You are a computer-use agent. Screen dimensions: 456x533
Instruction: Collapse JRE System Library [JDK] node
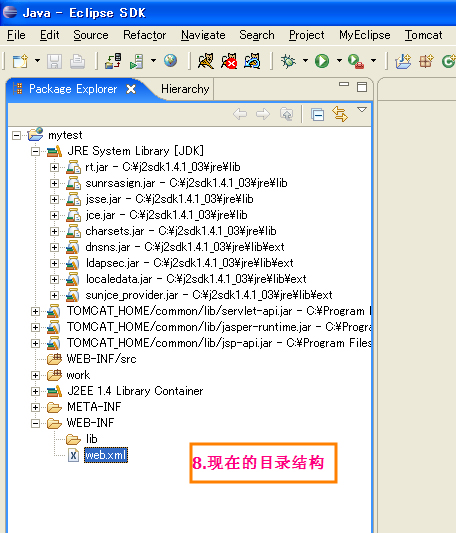point(35,151)
